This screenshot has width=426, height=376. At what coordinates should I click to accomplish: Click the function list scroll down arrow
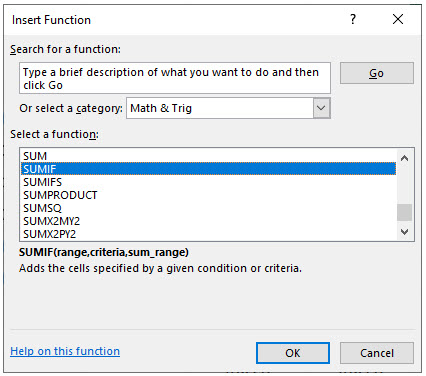tap(404, 232)
